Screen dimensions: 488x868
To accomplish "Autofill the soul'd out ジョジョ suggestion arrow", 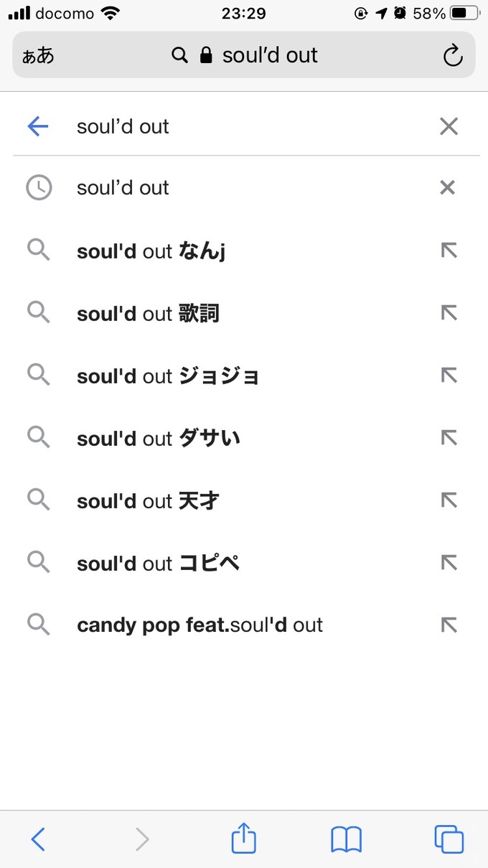I will point(449,375).
